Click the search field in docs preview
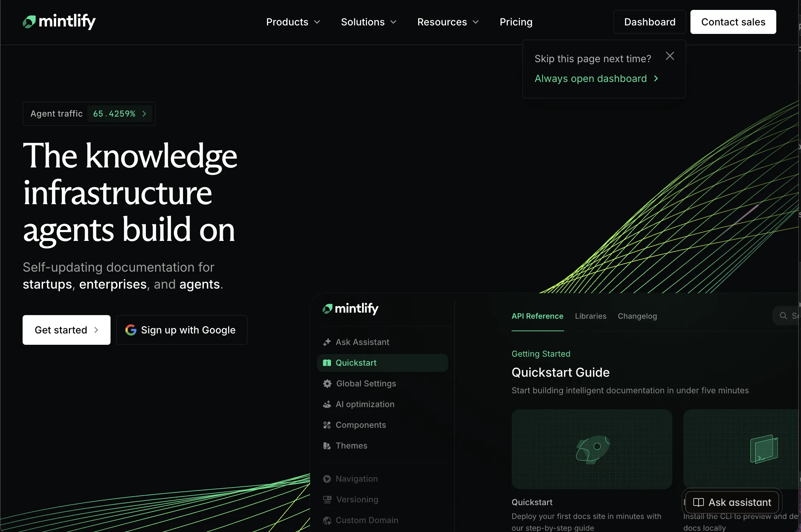Screen dimensions: 801x532 786,316
